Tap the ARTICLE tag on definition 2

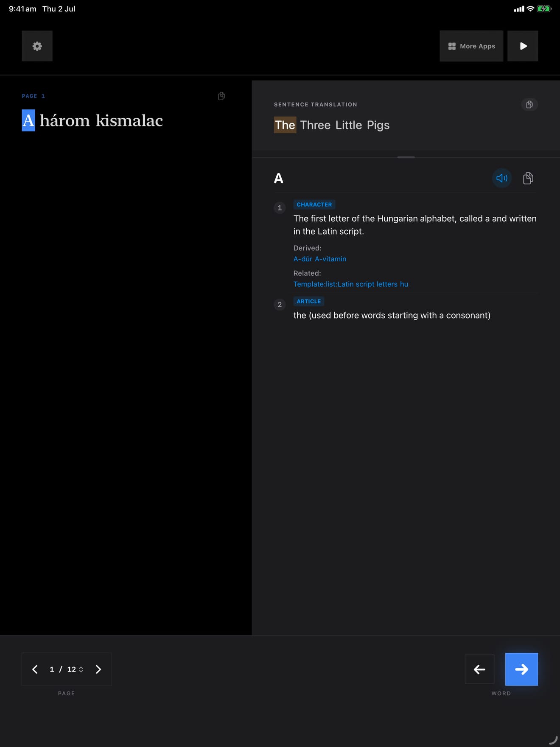(309, 301)
